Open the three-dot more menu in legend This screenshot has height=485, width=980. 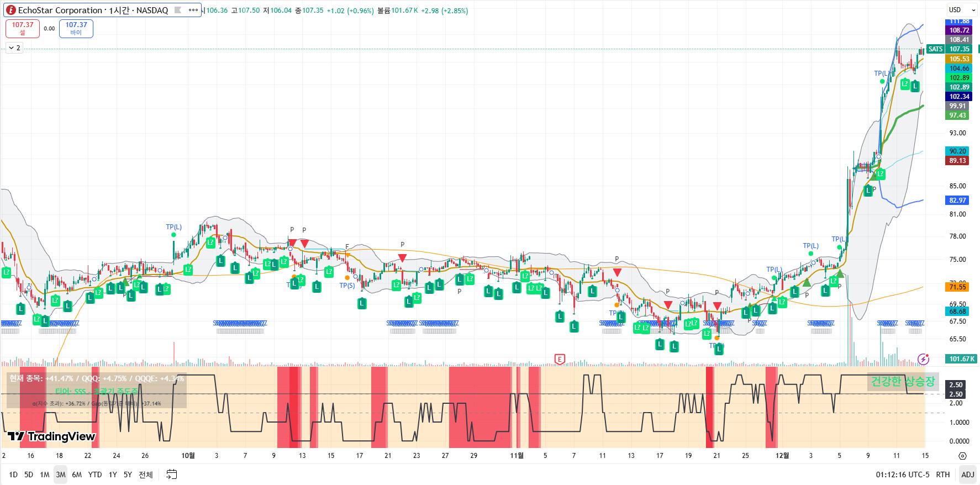click(x=193, y=10)
